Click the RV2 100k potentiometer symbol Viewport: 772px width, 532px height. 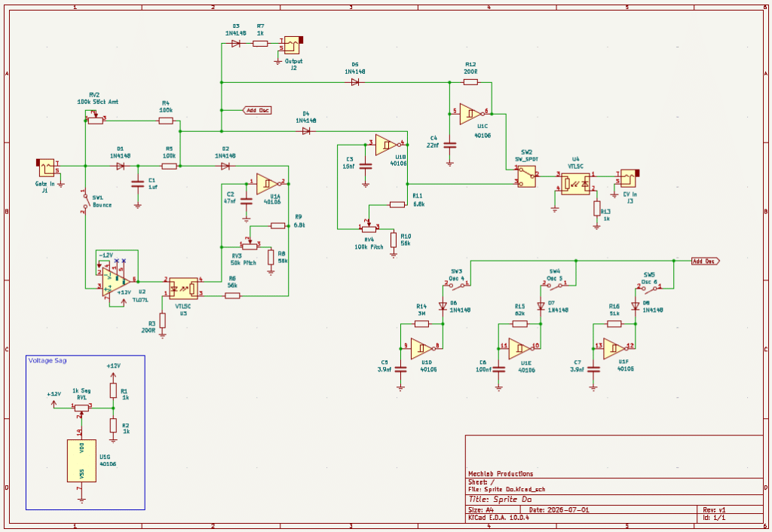(95, 119)
